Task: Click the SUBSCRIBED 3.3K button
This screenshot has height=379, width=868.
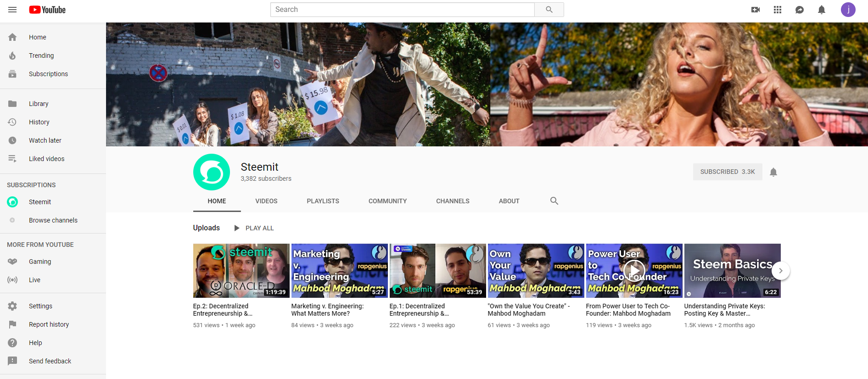Action: pos(728,172)
